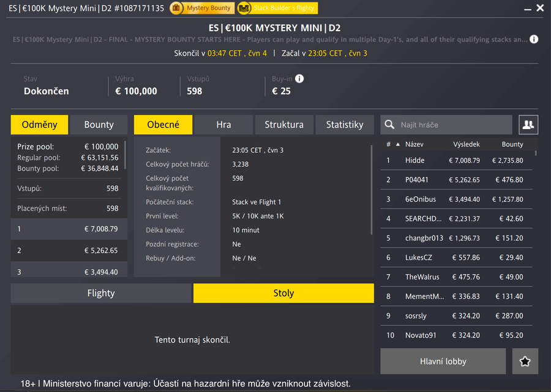Image resolution: width=551 pixels, height=392 pixels.
Task: Switch to the Bounty tab
Action: (x=99, y=125)
